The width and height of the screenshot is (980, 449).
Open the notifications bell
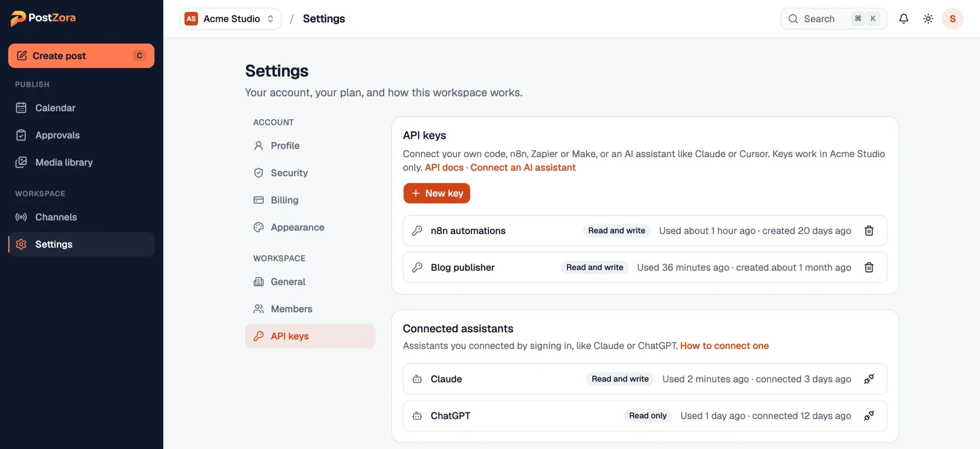pos(904,19)
